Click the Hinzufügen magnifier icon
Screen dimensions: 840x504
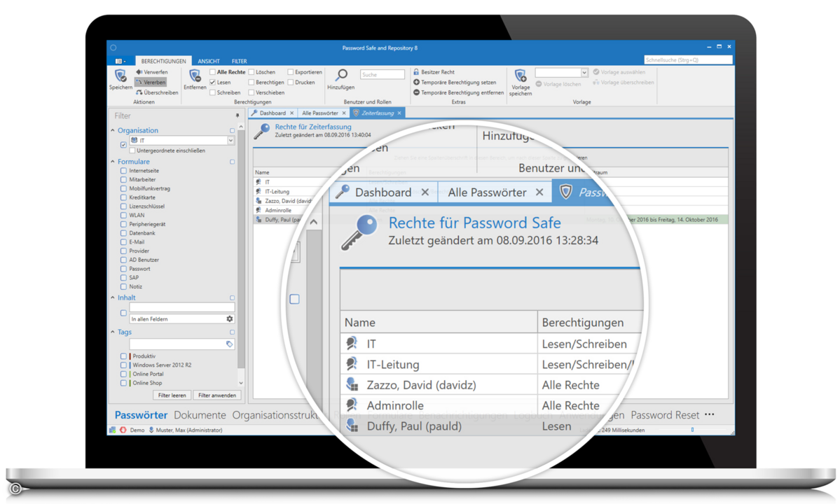(340, 75)
